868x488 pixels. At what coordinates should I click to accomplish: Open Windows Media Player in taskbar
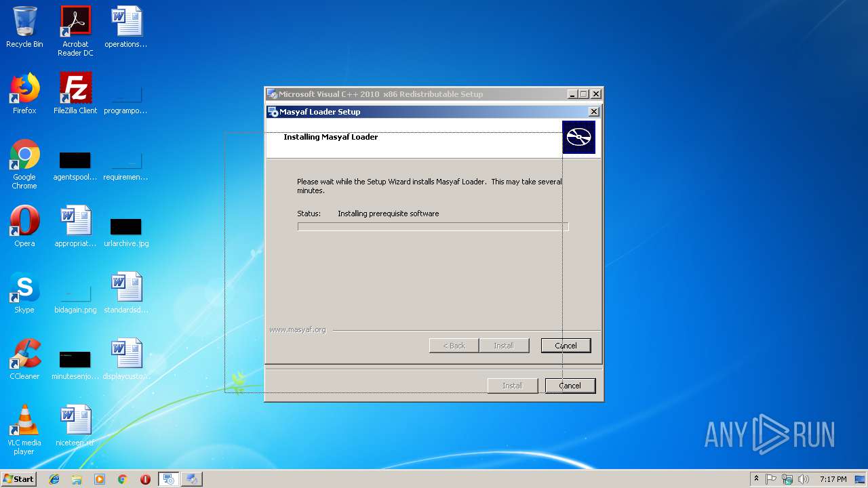pyautogui.click(x=100, y=479)
